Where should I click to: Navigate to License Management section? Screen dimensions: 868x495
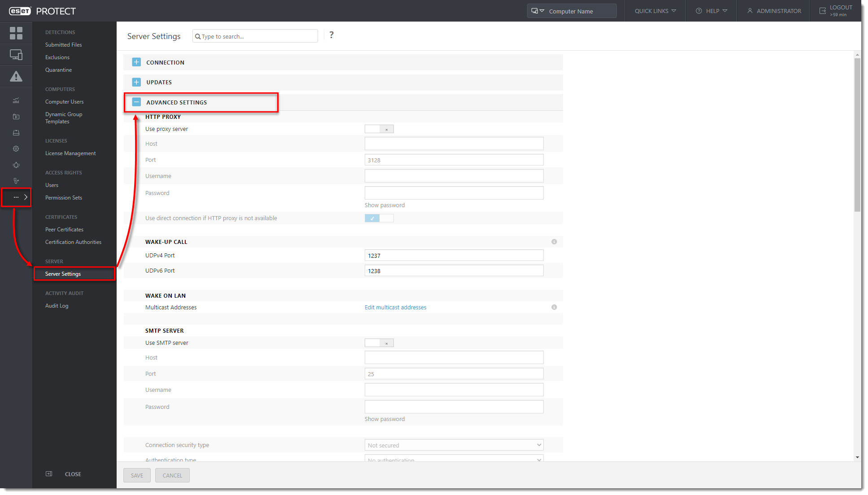(x=70, y=153)
